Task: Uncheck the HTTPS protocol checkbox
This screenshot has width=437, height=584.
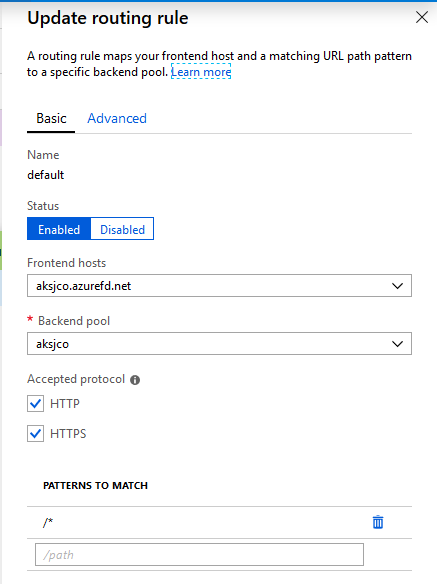Action: tap(35, 434)
